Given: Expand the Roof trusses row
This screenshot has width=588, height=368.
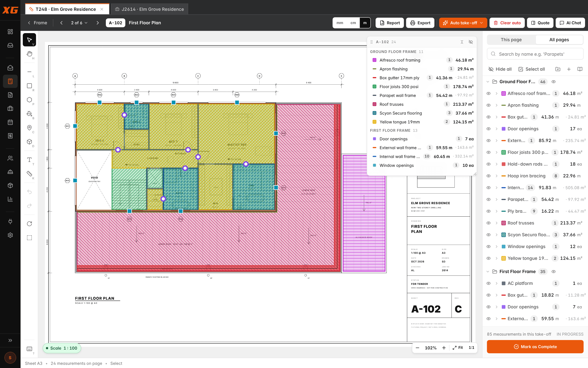Looking at the screenshot, I should point(496,223).
